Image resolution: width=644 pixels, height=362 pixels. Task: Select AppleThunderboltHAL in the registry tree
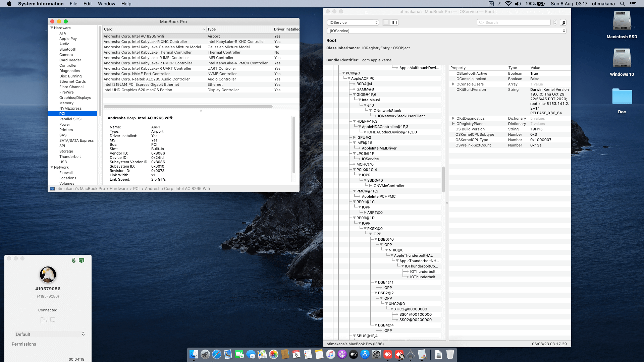413,255
